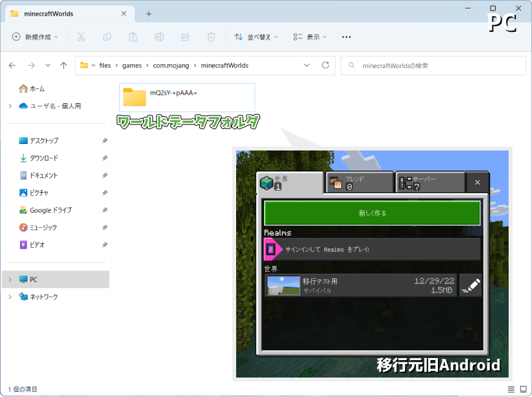Open Google ドライブ in quick access
This screenshot has width=532, height=397.
tap(45, 210)
